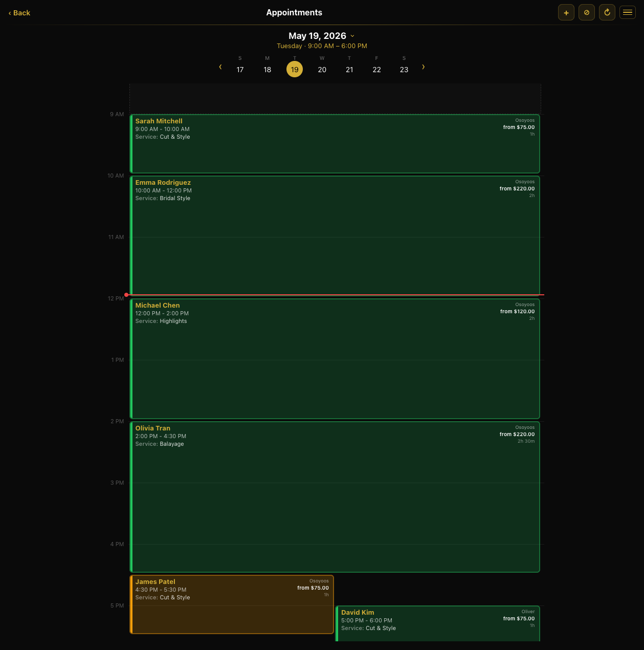Click the '10:00 AM - 12:00 PM' time text
Screen dimensions: 644x650
click(163, 190)
